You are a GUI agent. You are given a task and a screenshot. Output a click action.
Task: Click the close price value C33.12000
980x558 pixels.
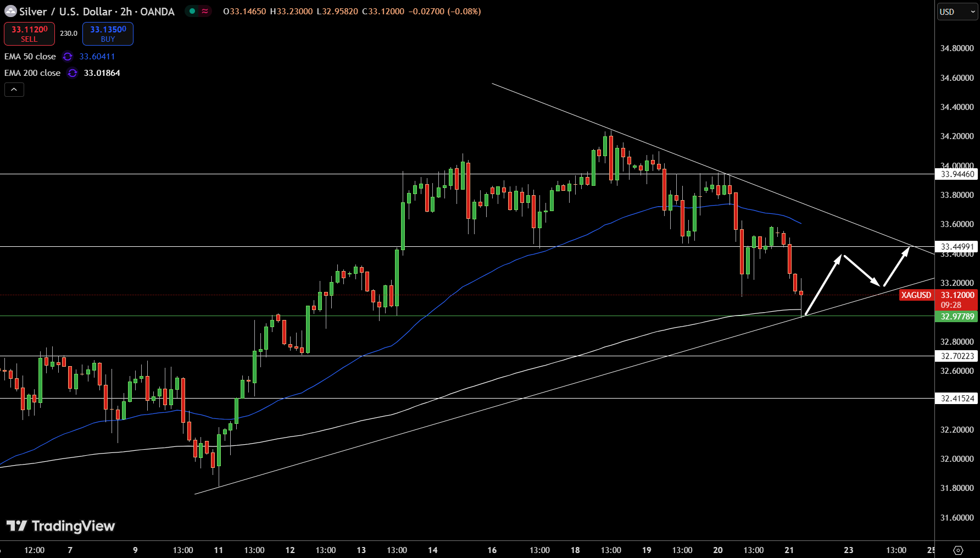click(x=383, y=12)
